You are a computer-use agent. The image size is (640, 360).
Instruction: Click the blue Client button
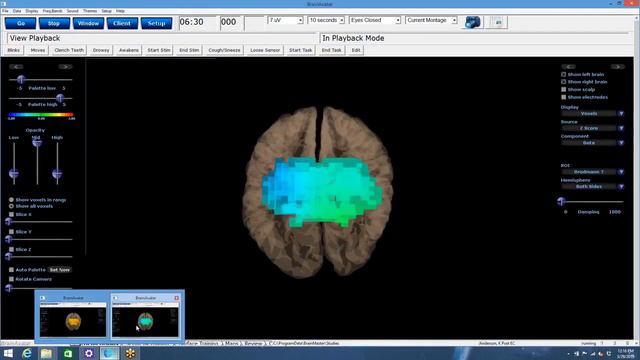pyautogui.click(x=122, y=23)
